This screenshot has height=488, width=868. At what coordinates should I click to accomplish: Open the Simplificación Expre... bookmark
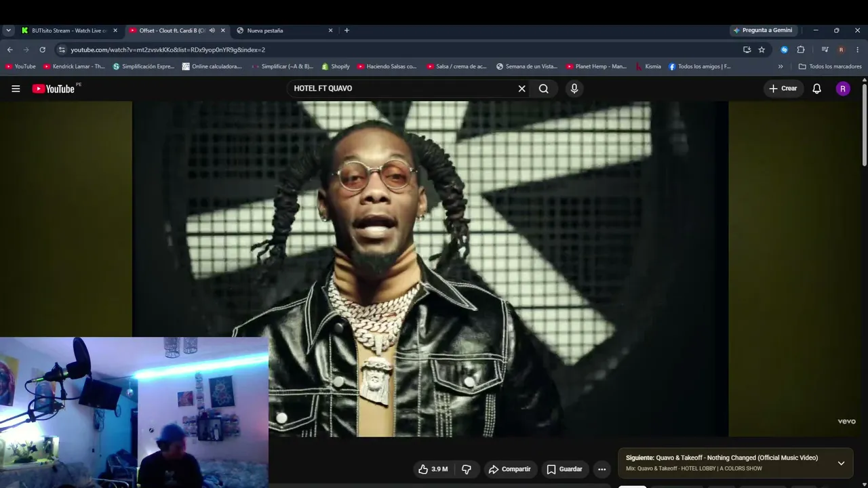click(144, 66)
